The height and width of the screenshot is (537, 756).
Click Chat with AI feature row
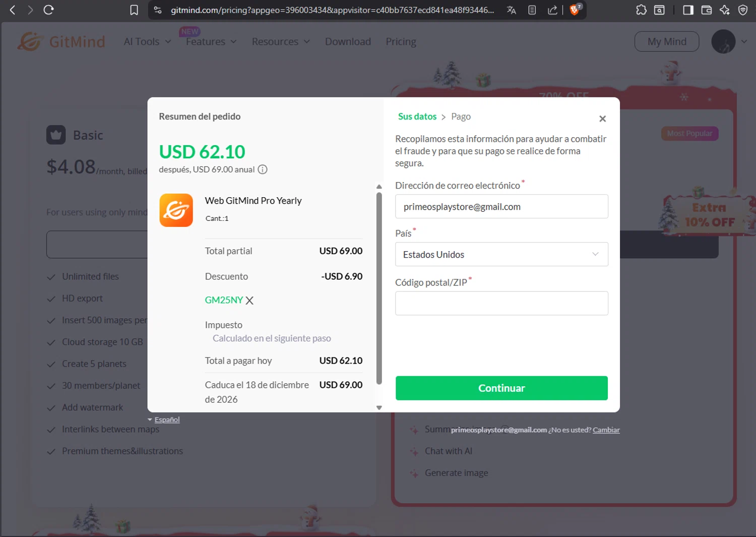449,451
